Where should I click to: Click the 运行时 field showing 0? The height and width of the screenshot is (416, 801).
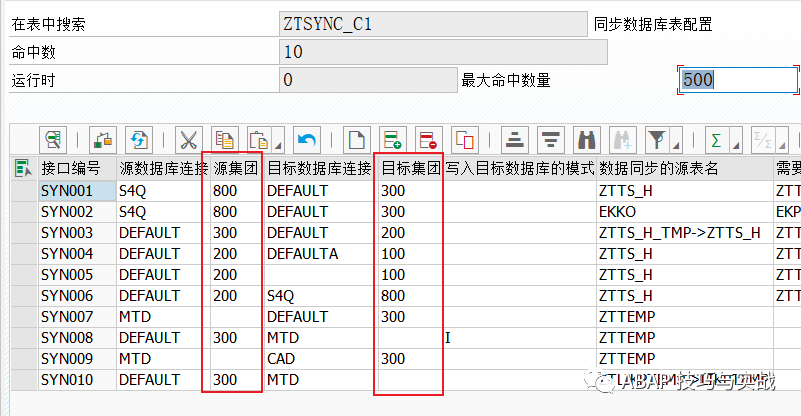click(x=368, y=80)
